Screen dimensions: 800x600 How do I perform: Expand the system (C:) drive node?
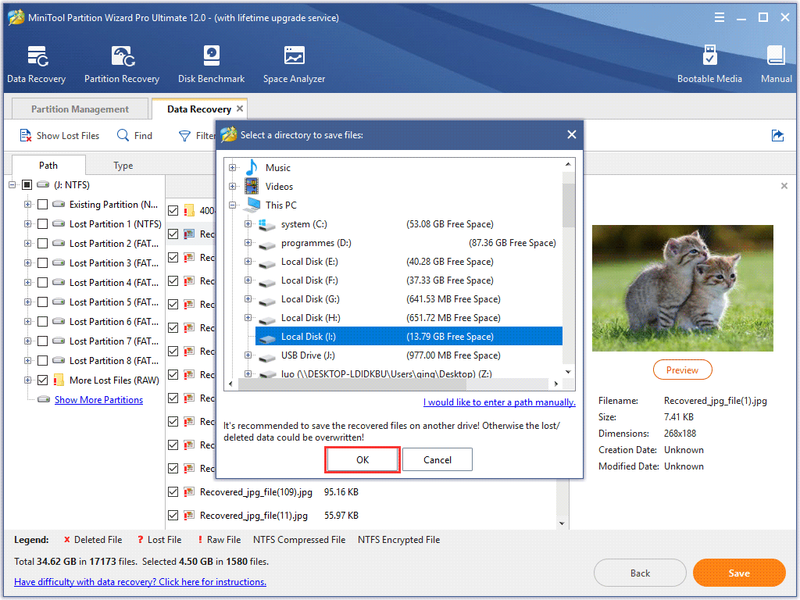click(x=248, y=224)
